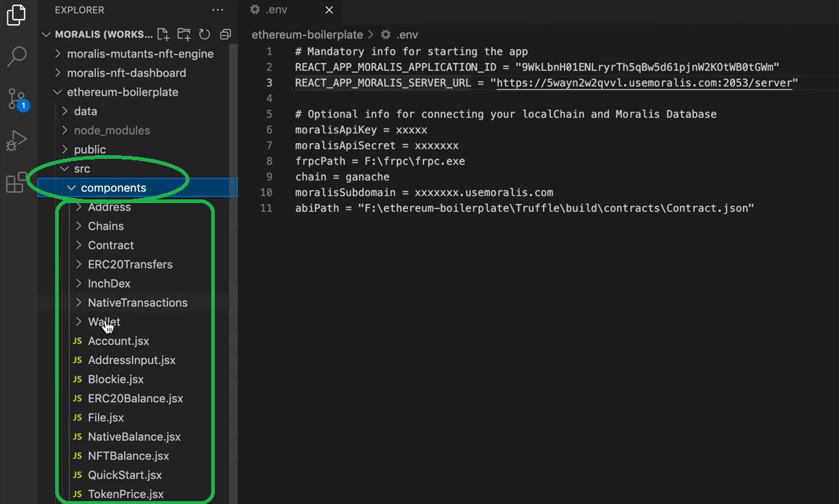Viewport: 839px width, 504px height.
Task: Click the JS icon beside NFTBalance.jsx
Action: click(x=78, y=456)
